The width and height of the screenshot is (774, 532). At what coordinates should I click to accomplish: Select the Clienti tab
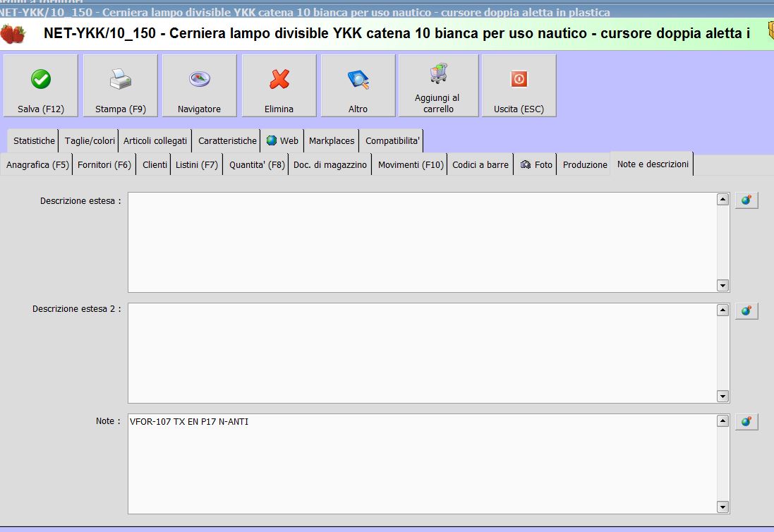(155, 165)
